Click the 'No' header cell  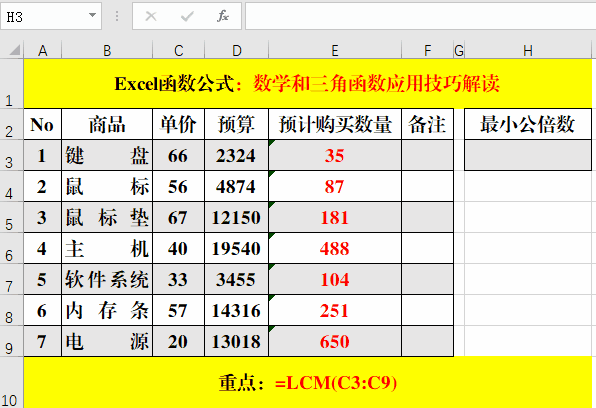[43, 124]
